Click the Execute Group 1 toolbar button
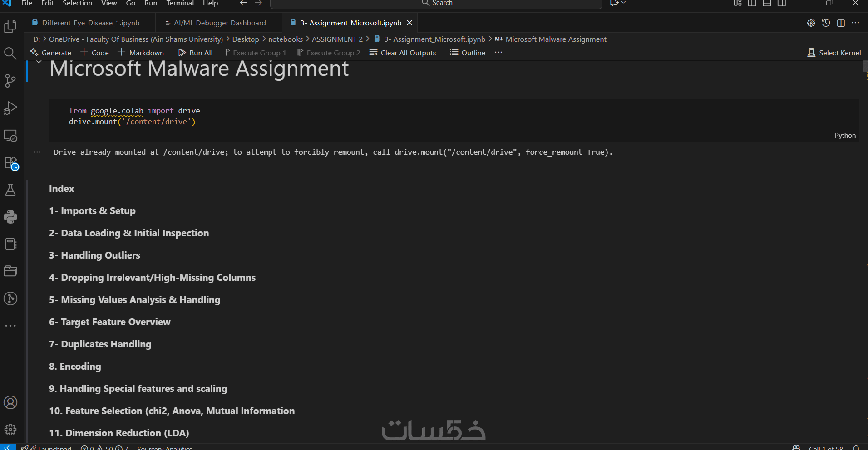Image resolution: width=868 pixels, height=450 pixels. tap(255, 53)
